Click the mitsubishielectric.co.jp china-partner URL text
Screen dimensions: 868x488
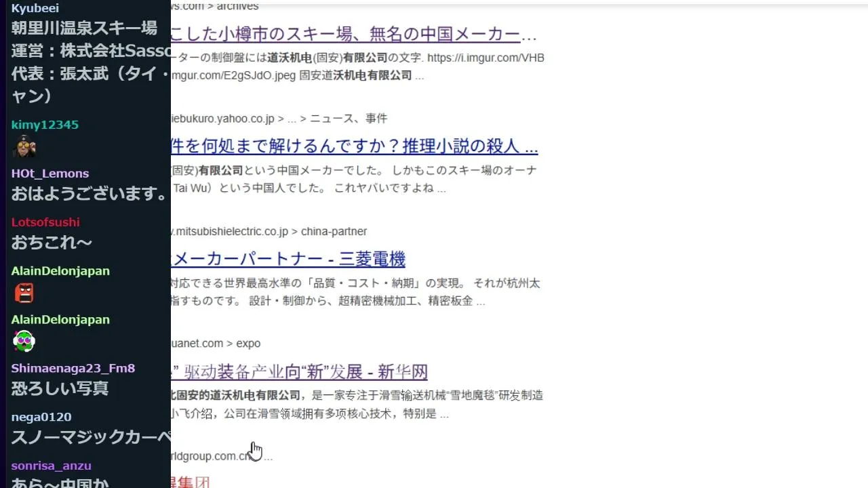point(270,231)
